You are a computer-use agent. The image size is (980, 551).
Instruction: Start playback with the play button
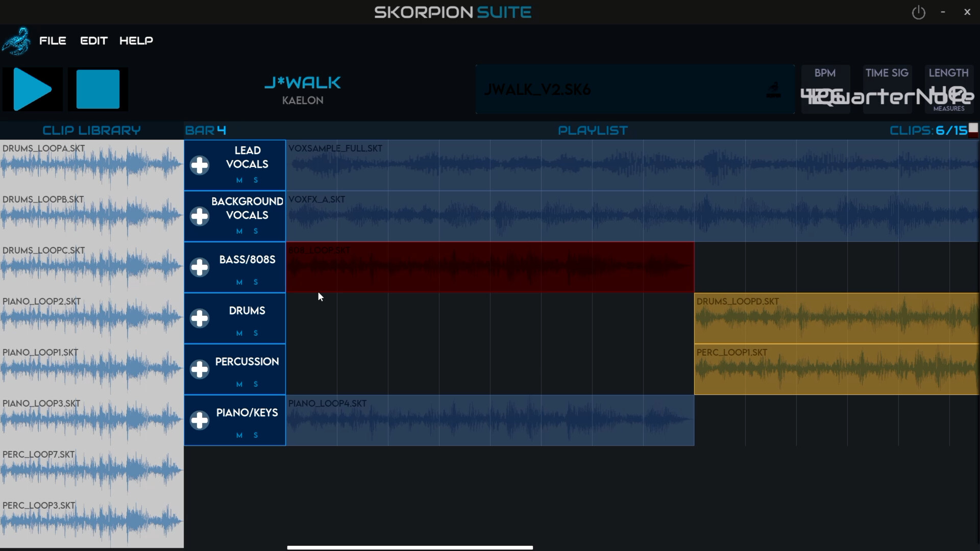coord(33,89)
